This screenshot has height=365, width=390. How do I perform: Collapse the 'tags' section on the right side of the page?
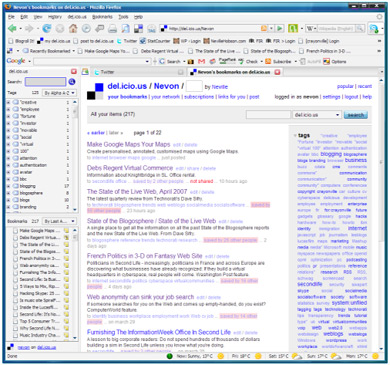tap(295, 136)
